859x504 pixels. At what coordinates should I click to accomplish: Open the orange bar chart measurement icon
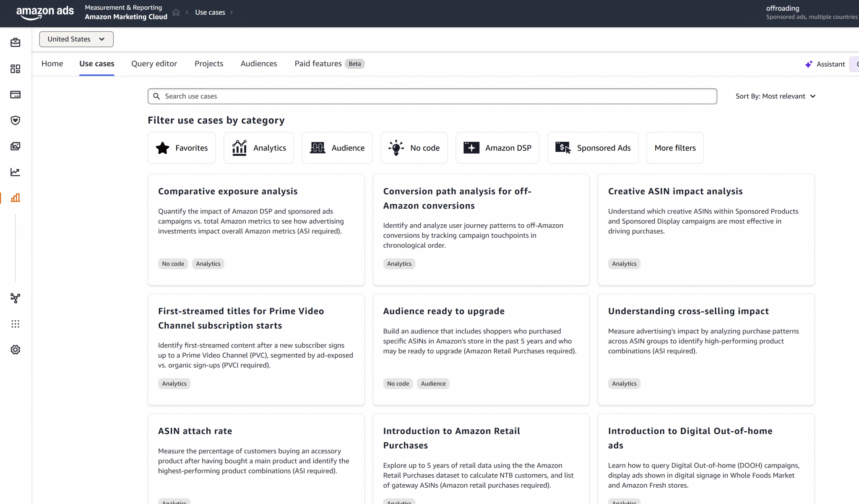(x=16, y=198)
